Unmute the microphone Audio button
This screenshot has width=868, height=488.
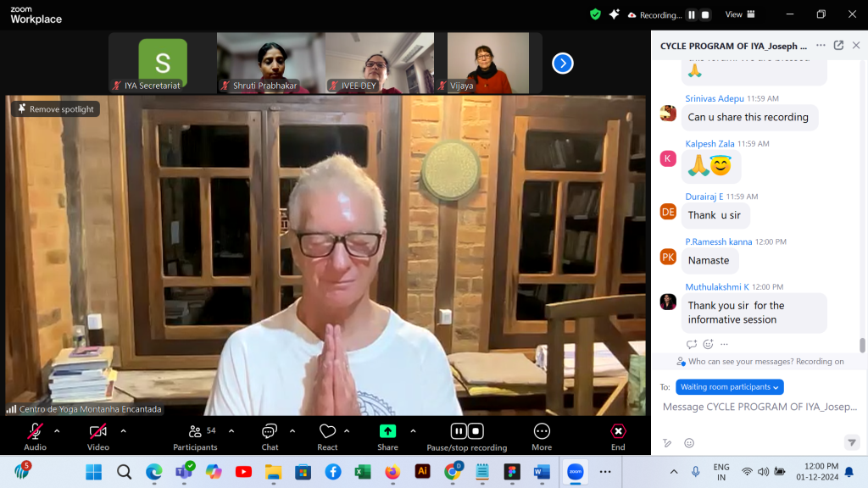pyautogui.click(x=35, y=431)
